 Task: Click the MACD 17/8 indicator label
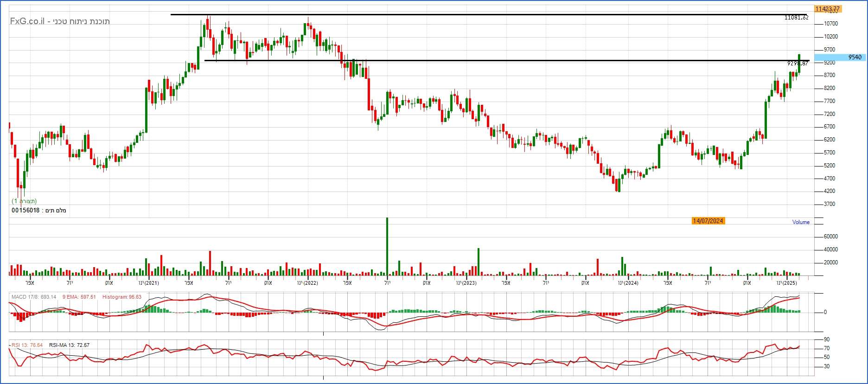34,297
